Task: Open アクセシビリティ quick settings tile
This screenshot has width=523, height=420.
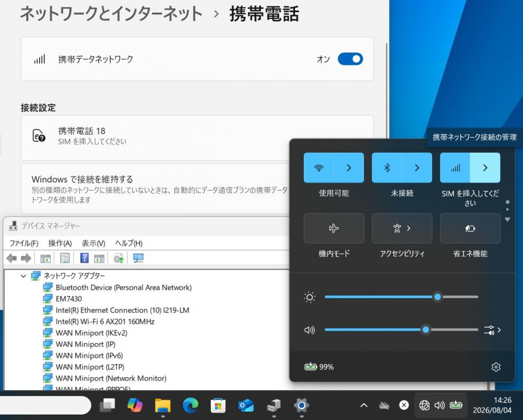Action: pos(402,228)
